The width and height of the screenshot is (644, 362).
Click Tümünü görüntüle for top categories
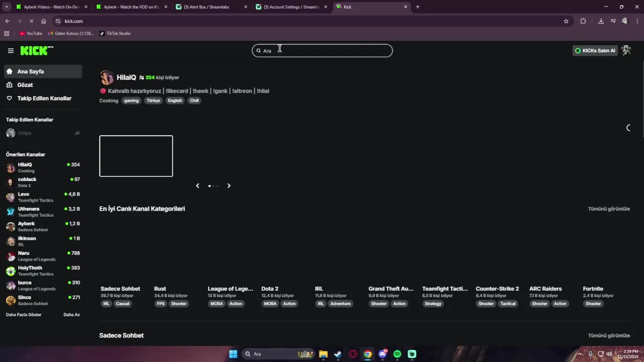[609, 209]
